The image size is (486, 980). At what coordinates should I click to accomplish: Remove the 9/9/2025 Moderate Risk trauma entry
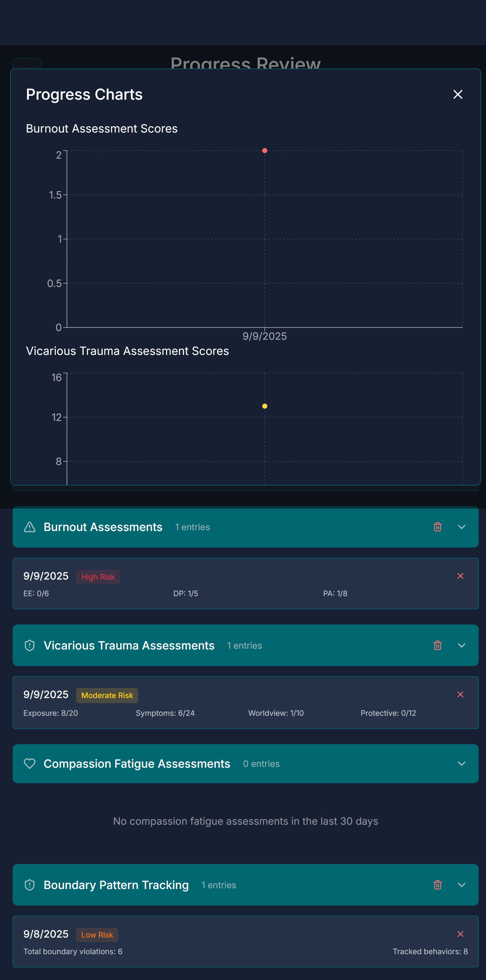(460, 695)
